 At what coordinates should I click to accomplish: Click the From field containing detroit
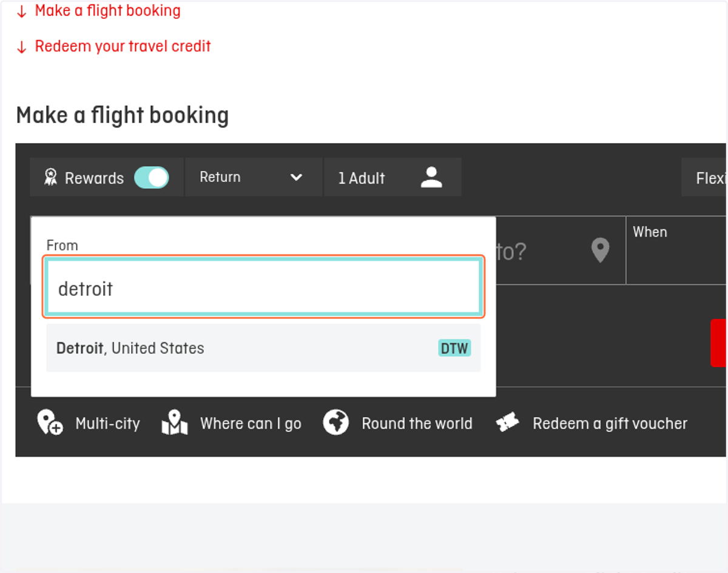264,288
